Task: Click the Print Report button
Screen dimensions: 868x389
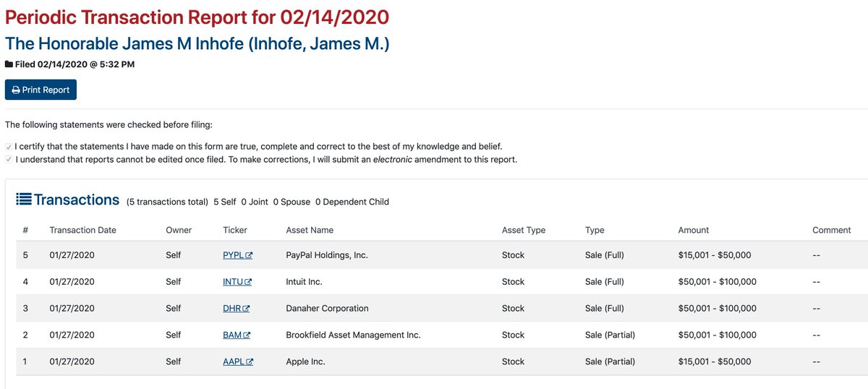Action: (41, 90)
